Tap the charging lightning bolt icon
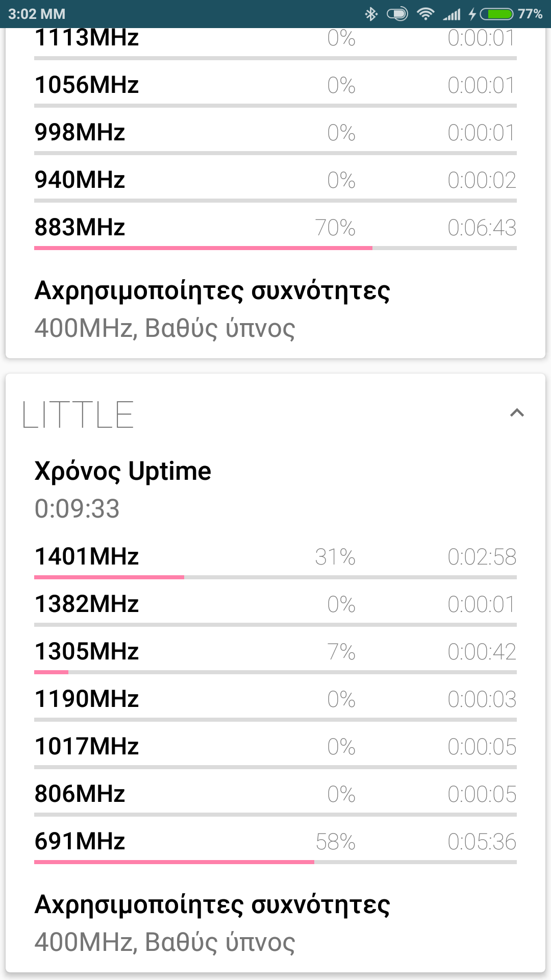The width and height of the screenshot is (551, 980). point(472,14)
